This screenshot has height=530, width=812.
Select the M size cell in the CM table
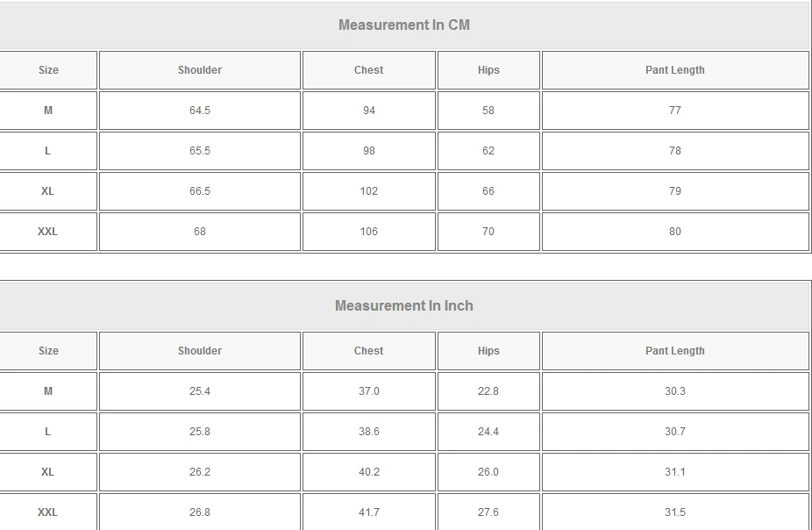[48, 111]
